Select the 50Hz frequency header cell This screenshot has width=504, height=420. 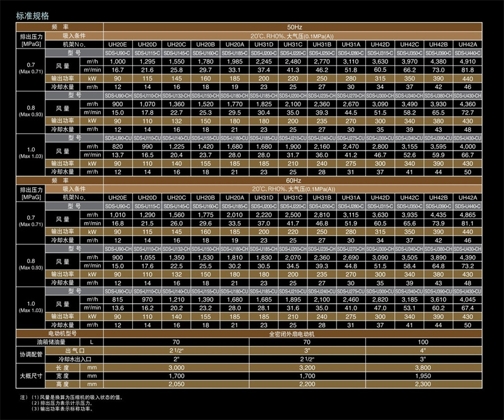[x=294, y=27]
